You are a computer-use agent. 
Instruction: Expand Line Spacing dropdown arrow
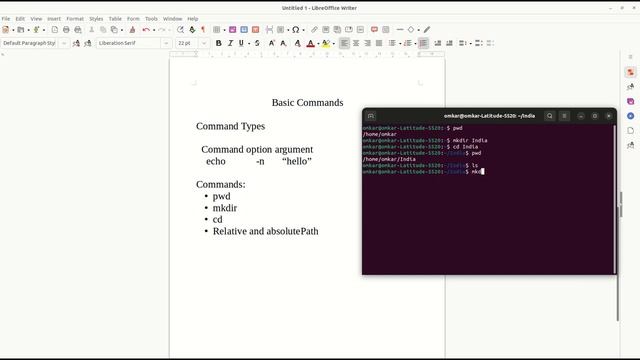pos(470,44)
